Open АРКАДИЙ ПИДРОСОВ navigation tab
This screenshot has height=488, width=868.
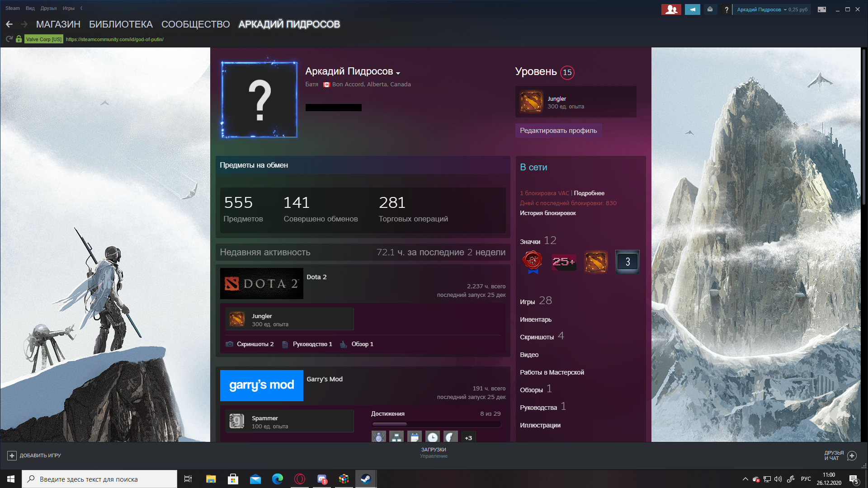pos(289,24)
